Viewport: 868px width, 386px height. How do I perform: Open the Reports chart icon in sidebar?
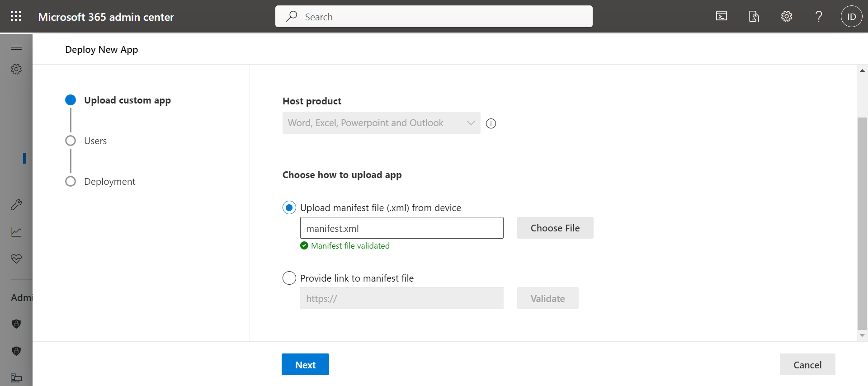point(16,232)
